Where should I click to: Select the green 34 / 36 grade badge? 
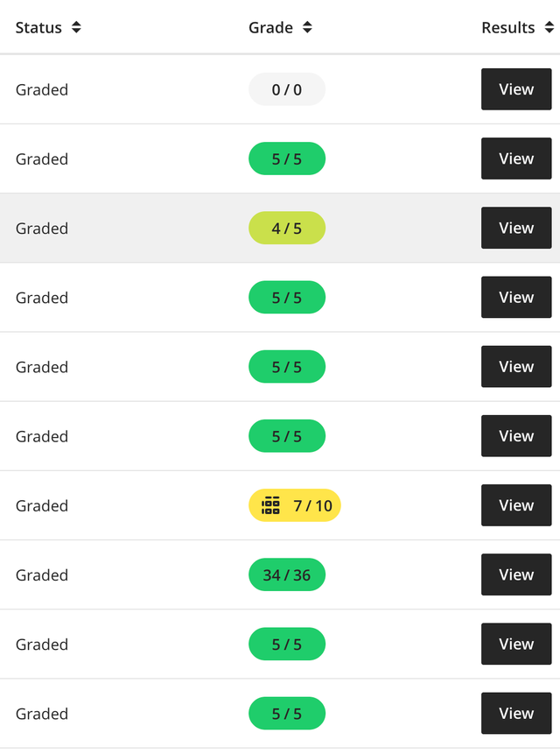(x=287, y=575)
